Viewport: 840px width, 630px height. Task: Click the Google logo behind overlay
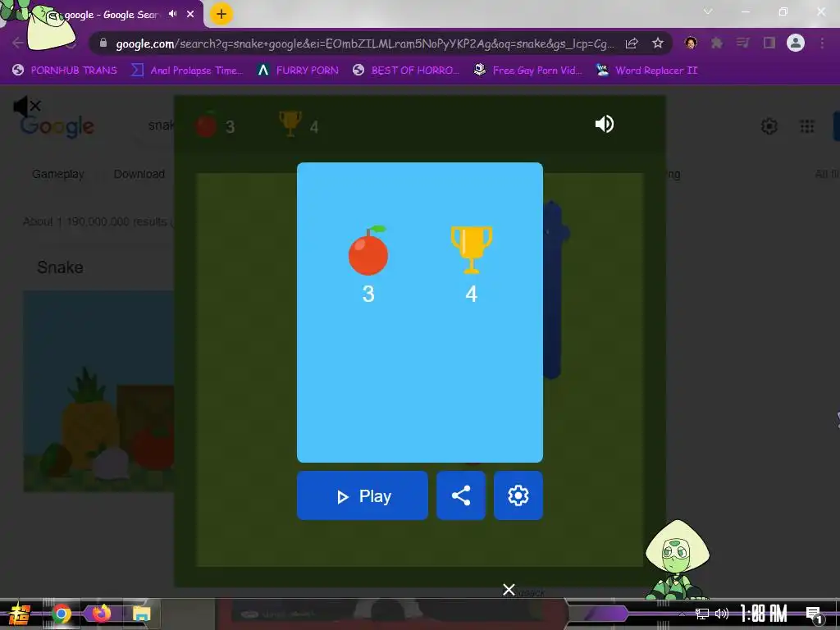tap(57, 127)
